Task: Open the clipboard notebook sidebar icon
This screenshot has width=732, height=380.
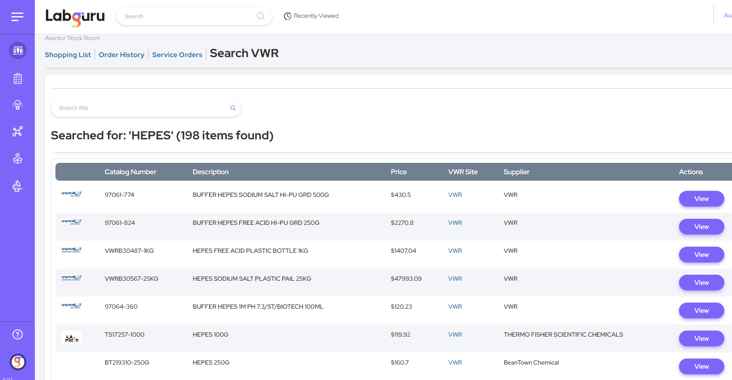Action: 18,78
